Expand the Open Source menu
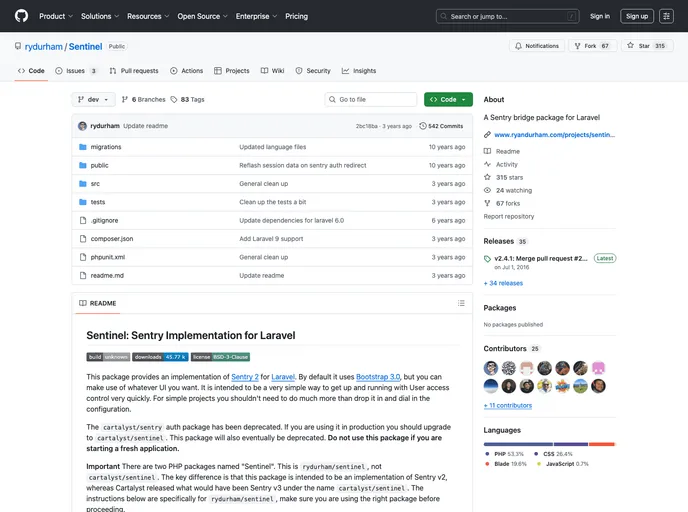The width and height of the screenshot is (688, 512). tap(202, 16)
